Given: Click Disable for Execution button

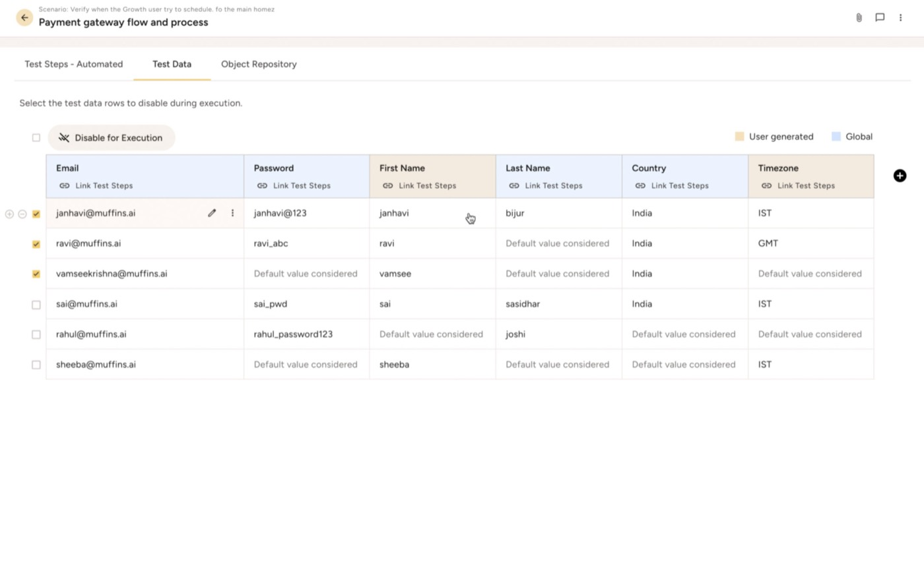Looking at the screenshot, I should [x=112, y=138].
